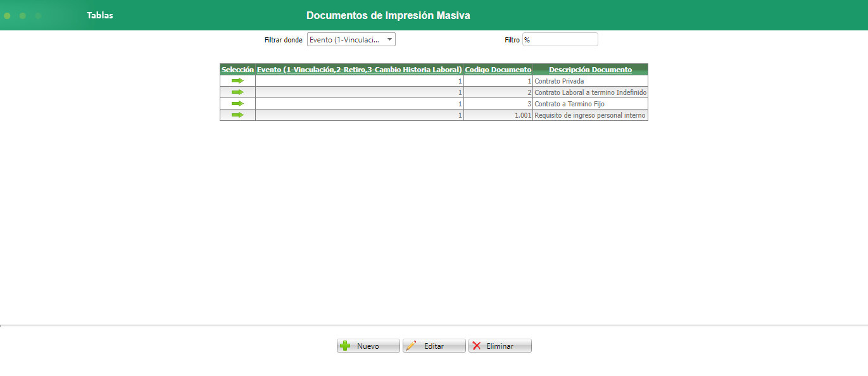868x376 pixels.
Task: Sort by Codigo Documento column
Action: click(x=498, y=70)
